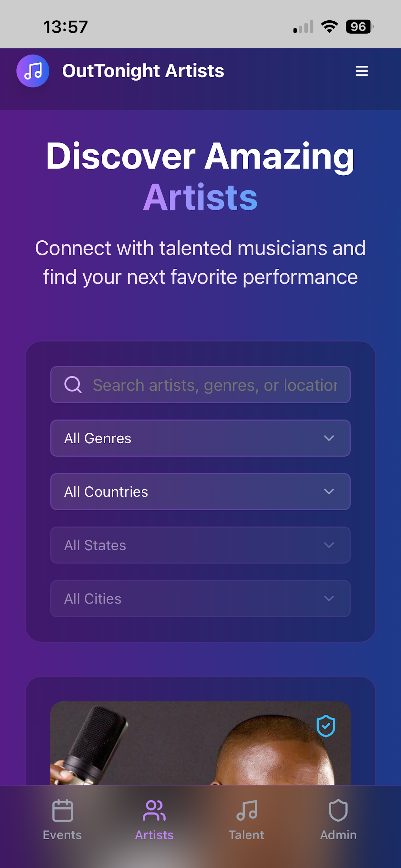Switch to the Events tab label
The image size is (401, 868).
point(62,835)
